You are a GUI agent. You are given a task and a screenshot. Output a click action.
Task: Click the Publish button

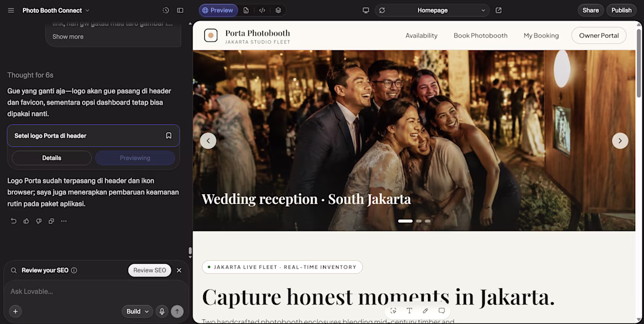621,11
